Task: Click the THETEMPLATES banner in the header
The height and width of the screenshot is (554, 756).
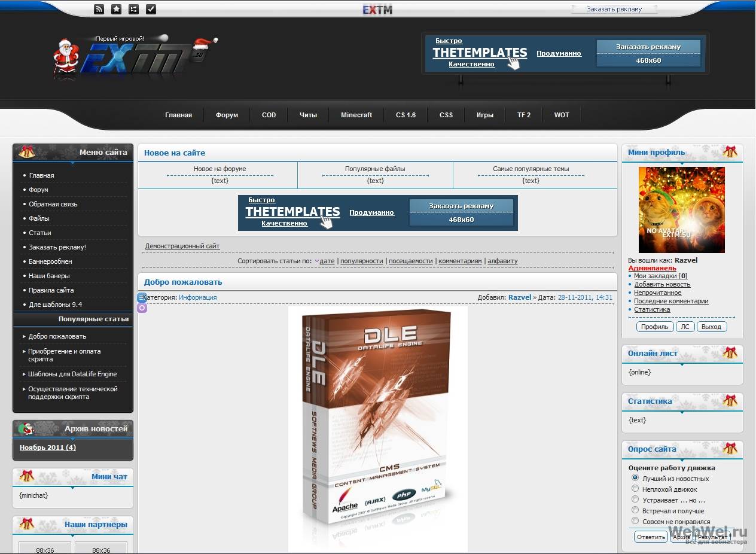Action: pos(565,53)
